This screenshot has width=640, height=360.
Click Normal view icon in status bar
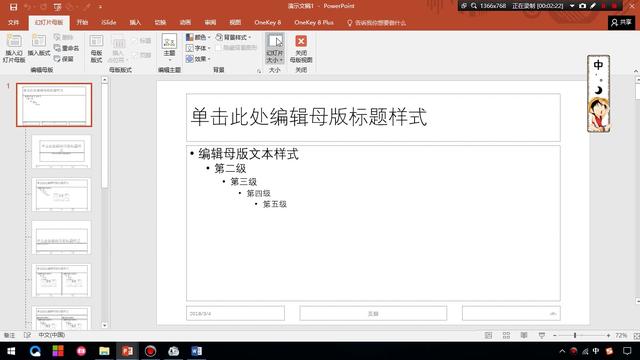(488, 336)
